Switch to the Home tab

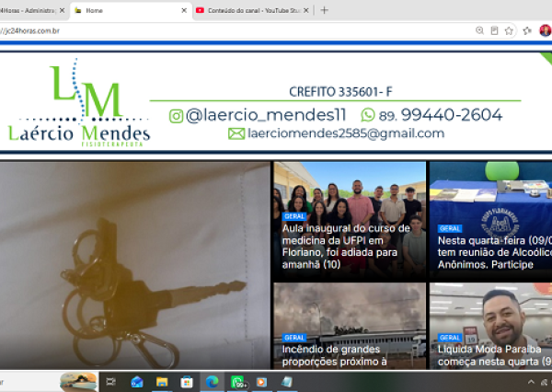click(131, 10)
